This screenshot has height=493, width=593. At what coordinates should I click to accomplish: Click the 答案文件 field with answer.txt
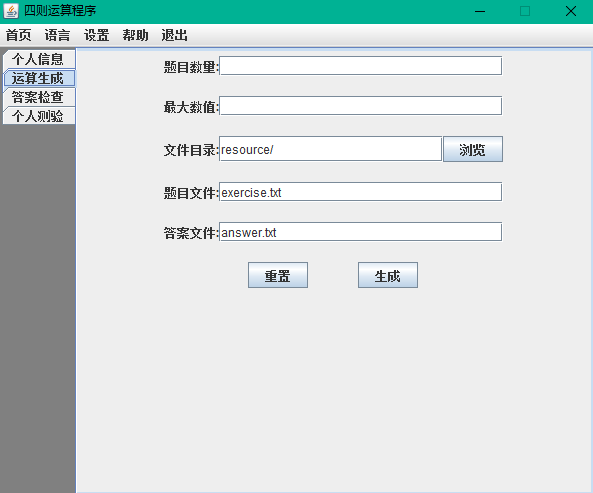(x=361, y=232)
